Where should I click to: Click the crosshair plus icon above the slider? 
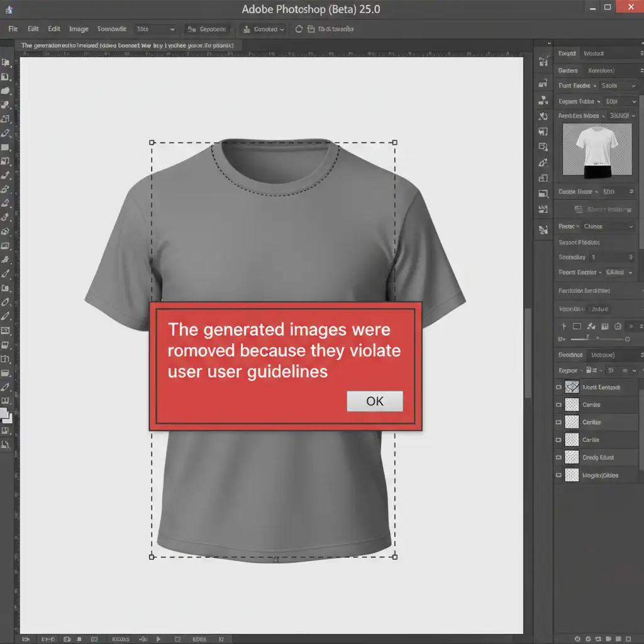point(563,326)
